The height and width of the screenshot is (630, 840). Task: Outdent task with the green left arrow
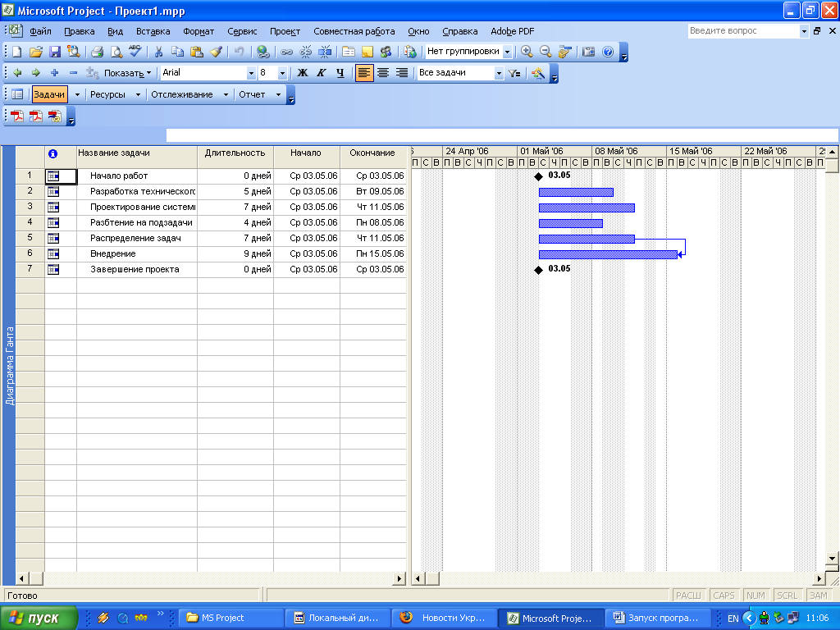[x=17, y=73]
